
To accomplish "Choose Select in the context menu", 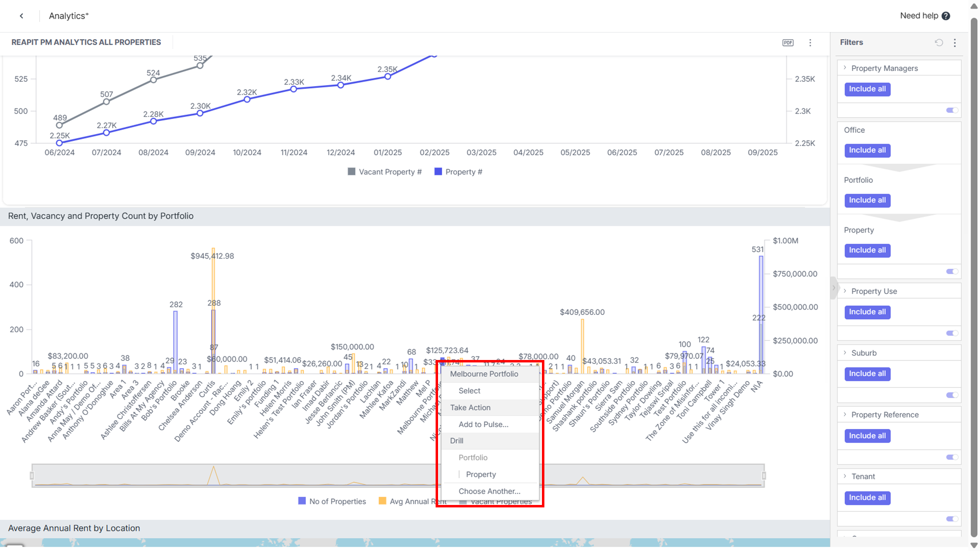I will coord(490,391).
